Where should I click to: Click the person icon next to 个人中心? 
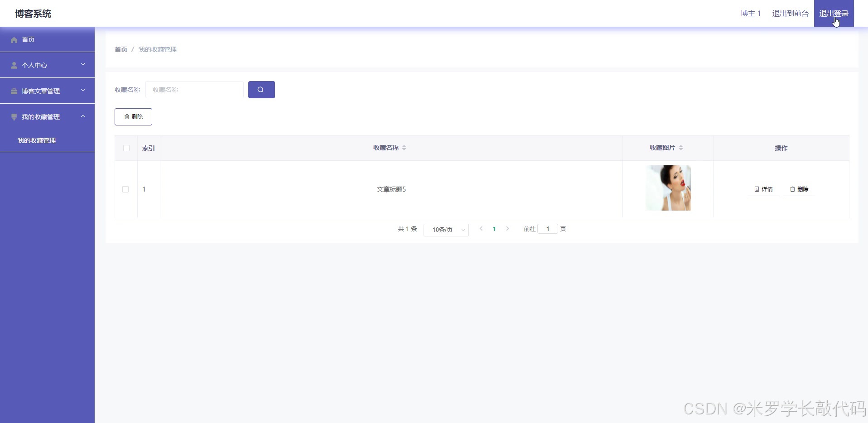coord(14,65)
